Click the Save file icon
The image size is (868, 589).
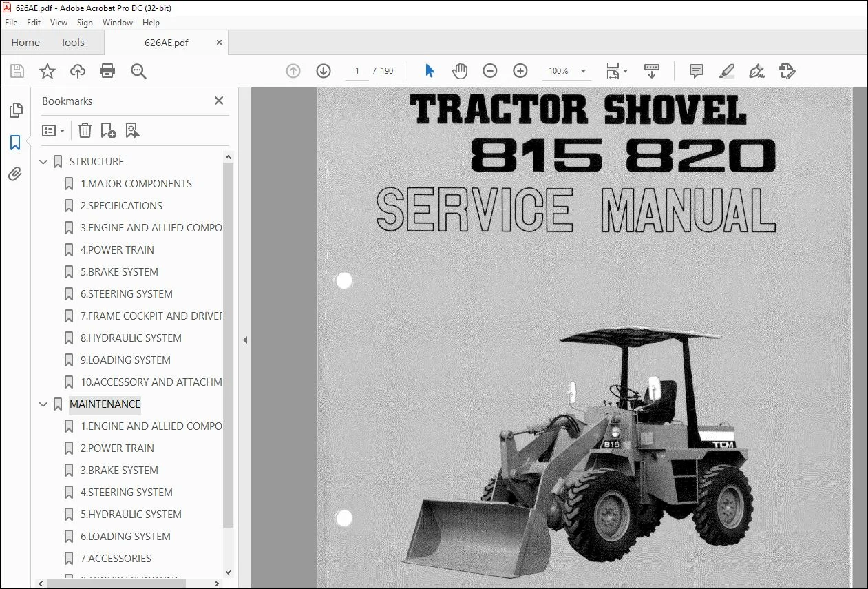(x=17, y=71)
